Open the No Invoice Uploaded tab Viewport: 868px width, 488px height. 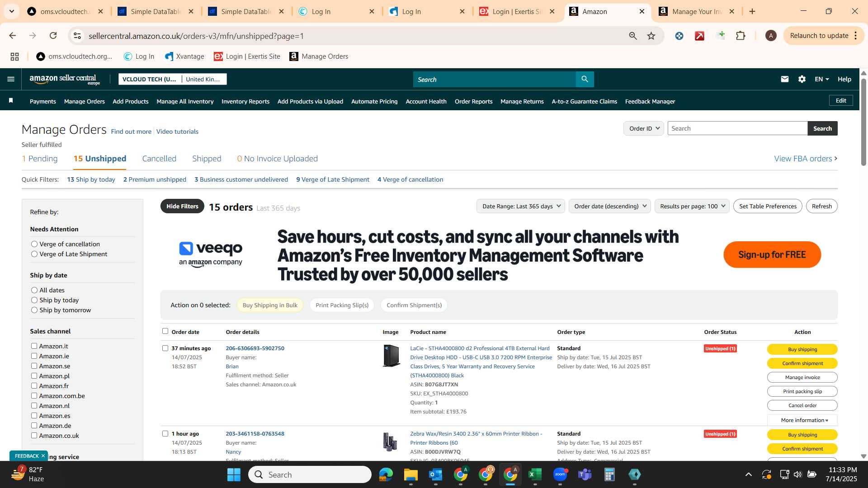pyautogui.click(x=278, y=159)
